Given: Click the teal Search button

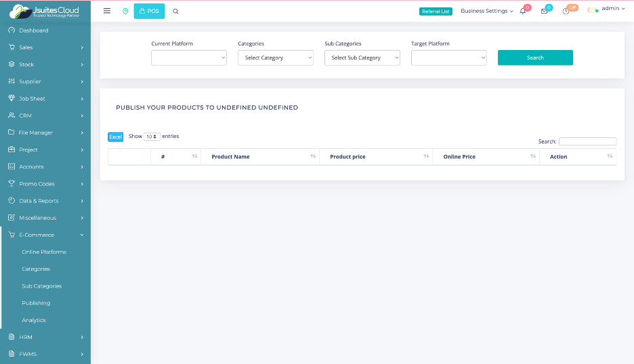Looking at the screenshot, I should pyautogui.click(x=535, y=58).
